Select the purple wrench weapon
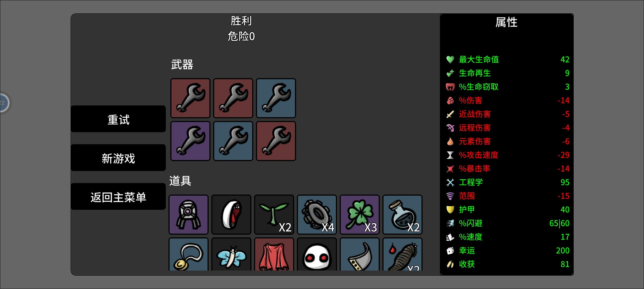Screen dimensions: 644x289 [190, 141]
